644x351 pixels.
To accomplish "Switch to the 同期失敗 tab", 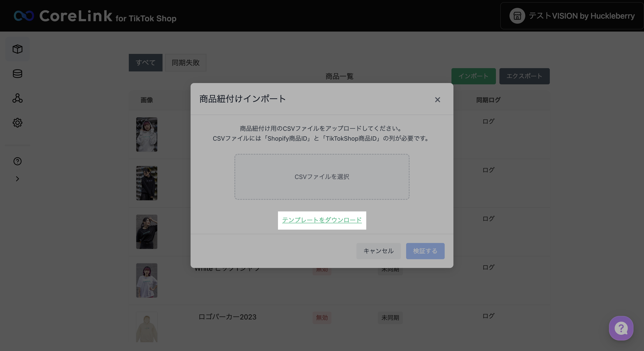I will click(x=186, y=62).
